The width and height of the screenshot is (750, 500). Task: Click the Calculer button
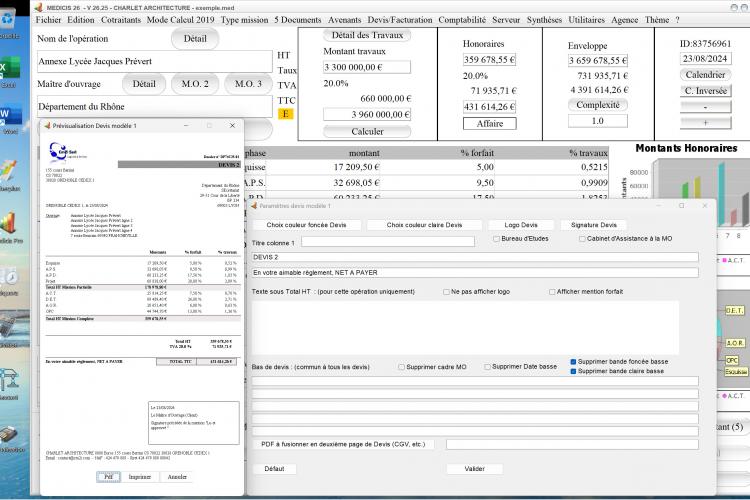pos(367,132)
